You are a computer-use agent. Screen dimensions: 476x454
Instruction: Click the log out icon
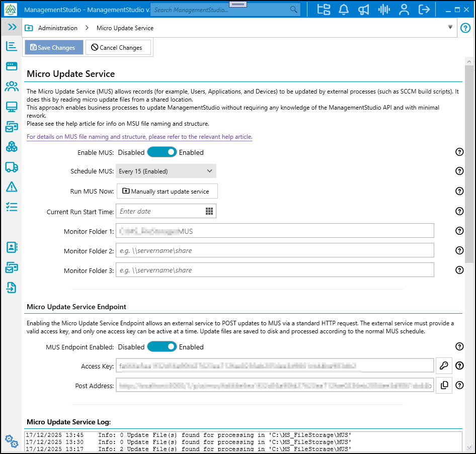point(424,10)
